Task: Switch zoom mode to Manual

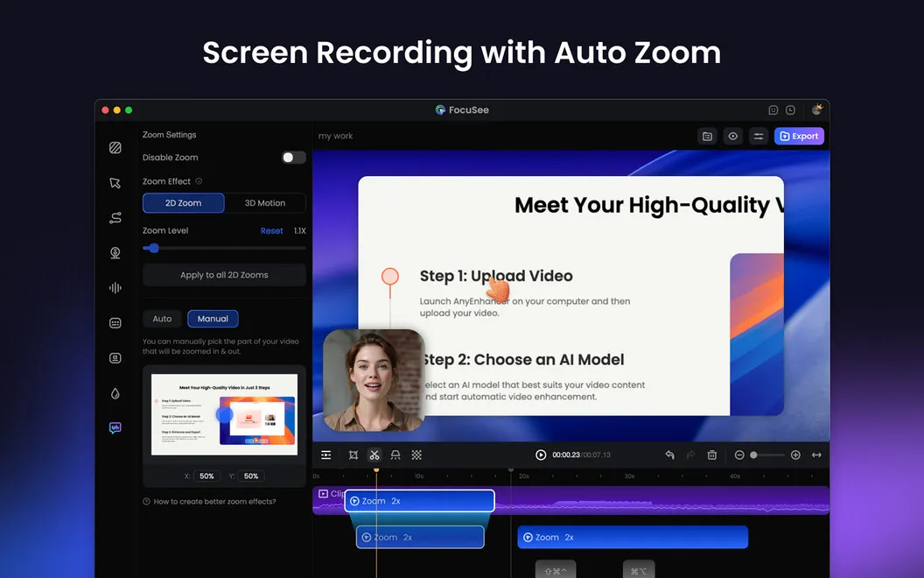Action: click(x=213, y=319)
